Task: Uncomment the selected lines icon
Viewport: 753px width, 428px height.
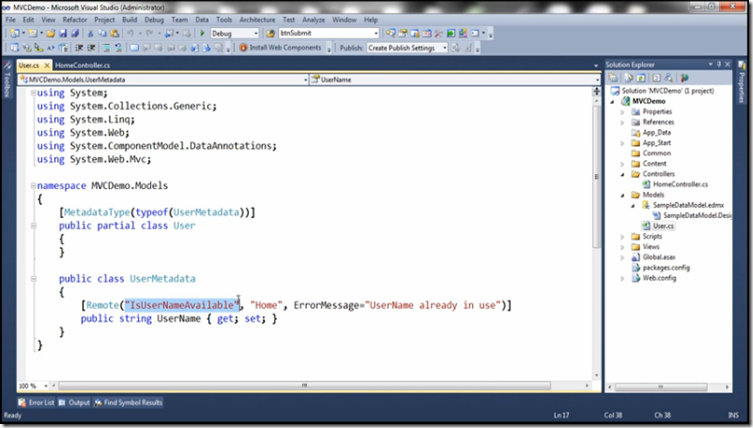Action: 118,48
